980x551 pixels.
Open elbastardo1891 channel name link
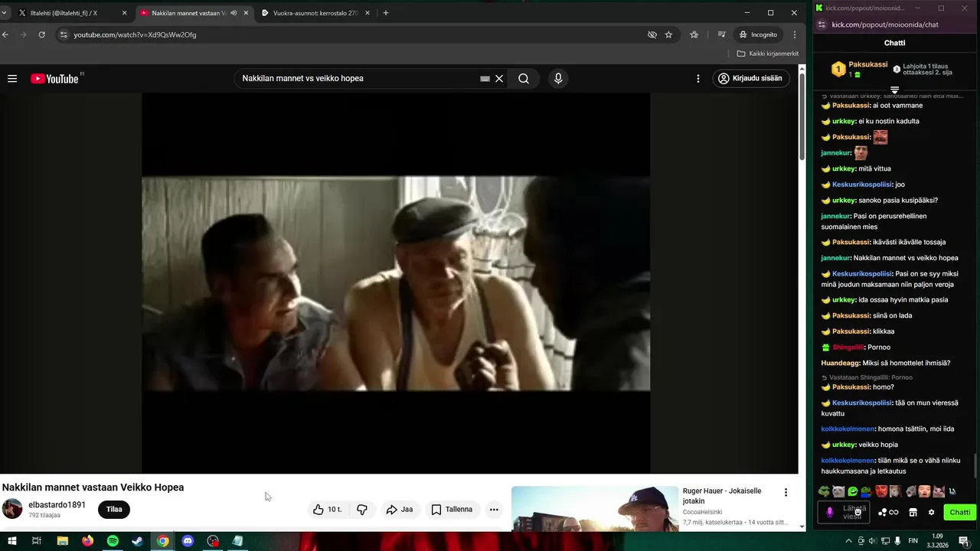57,505
